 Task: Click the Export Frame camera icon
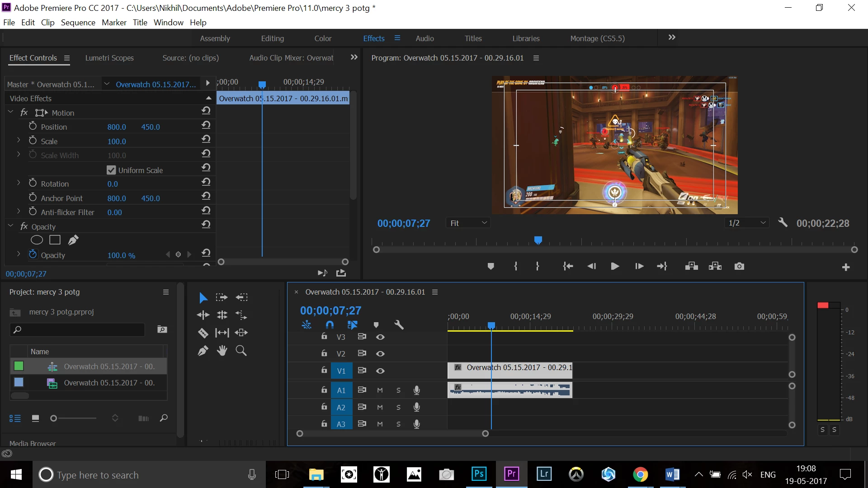pos(739,267)
